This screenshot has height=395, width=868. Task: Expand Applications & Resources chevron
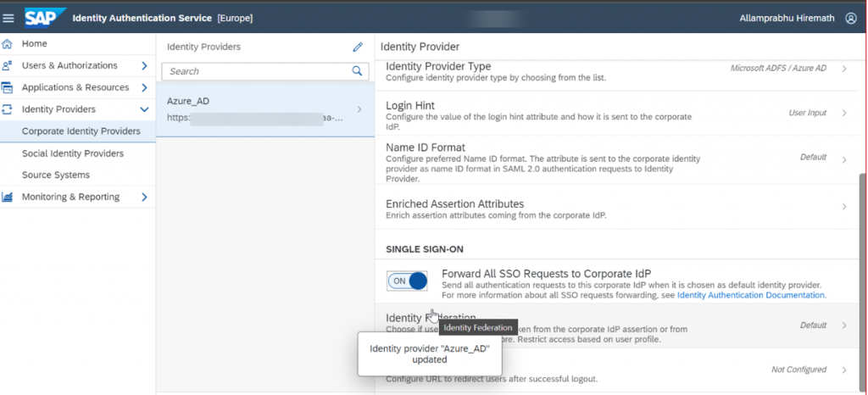[144, 87]
